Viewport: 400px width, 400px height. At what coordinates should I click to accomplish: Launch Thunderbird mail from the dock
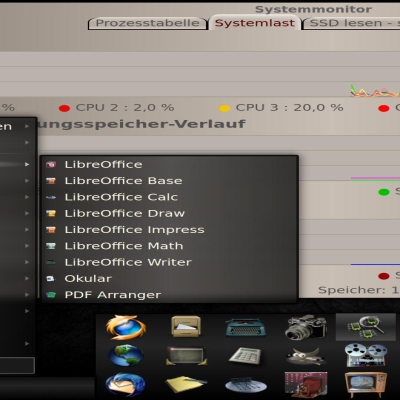click(126, 385)
